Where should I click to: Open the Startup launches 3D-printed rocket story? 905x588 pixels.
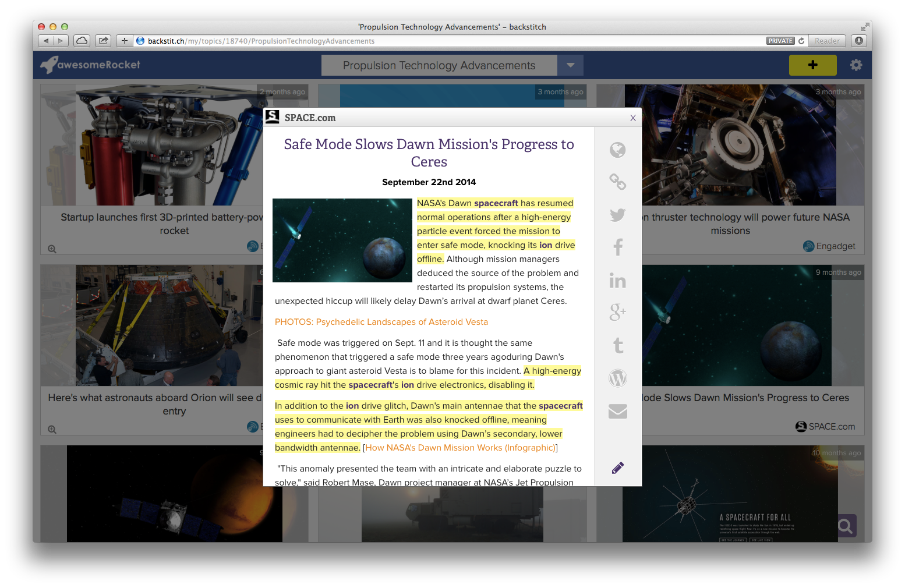coord(161,224)
